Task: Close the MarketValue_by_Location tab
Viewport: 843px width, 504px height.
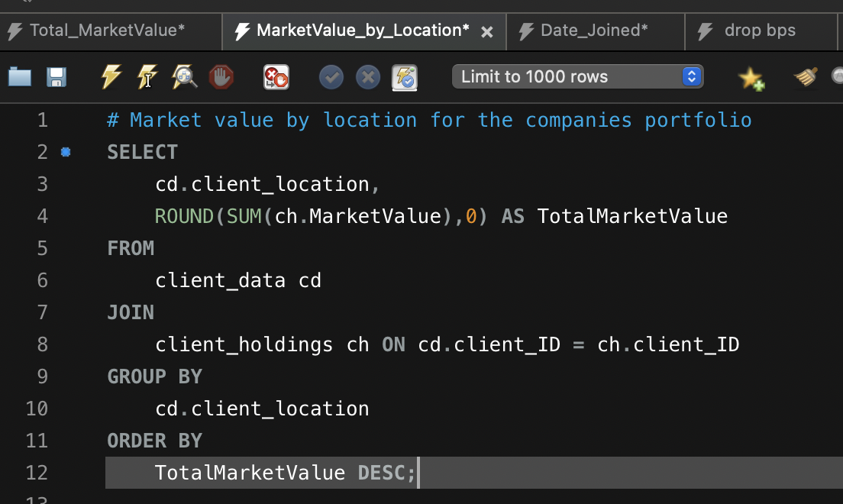Action: click(487, 32)
